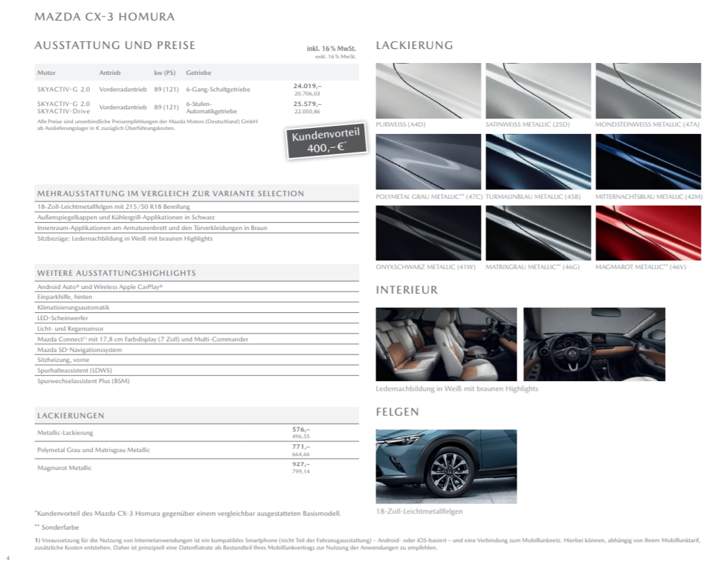Select the Mazda SD-Navigationssystem row
Image resolution: width=728 pixels, height=564 pixels.
tap(197, 350)
